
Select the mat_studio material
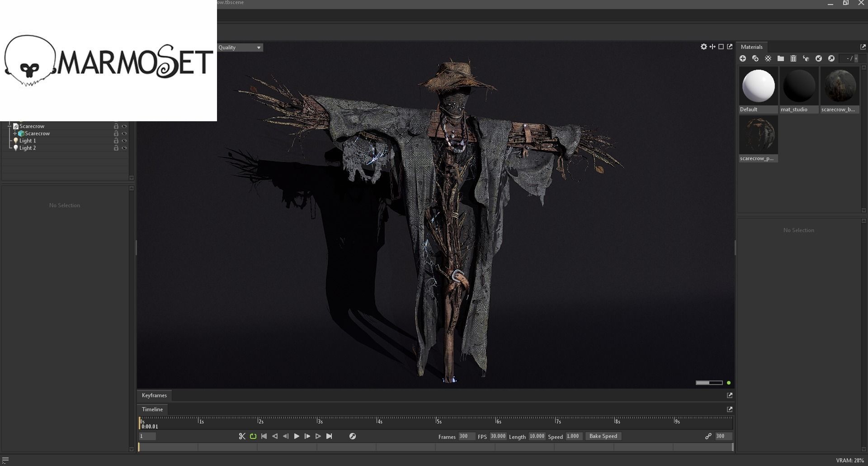[799, 90]
